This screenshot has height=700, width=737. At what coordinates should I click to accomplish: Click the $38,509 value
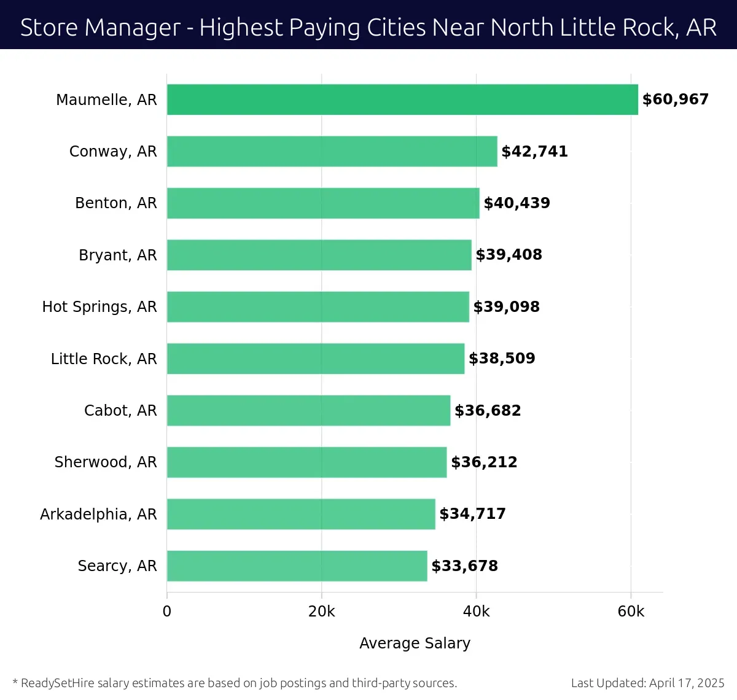tap(502, 359)
